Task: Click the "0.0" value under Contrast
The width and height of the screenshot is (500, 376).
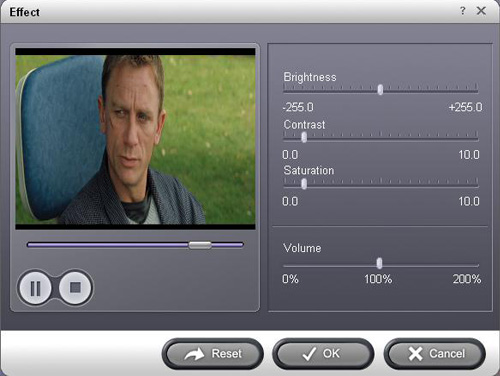Action: [x=290, y=155]
